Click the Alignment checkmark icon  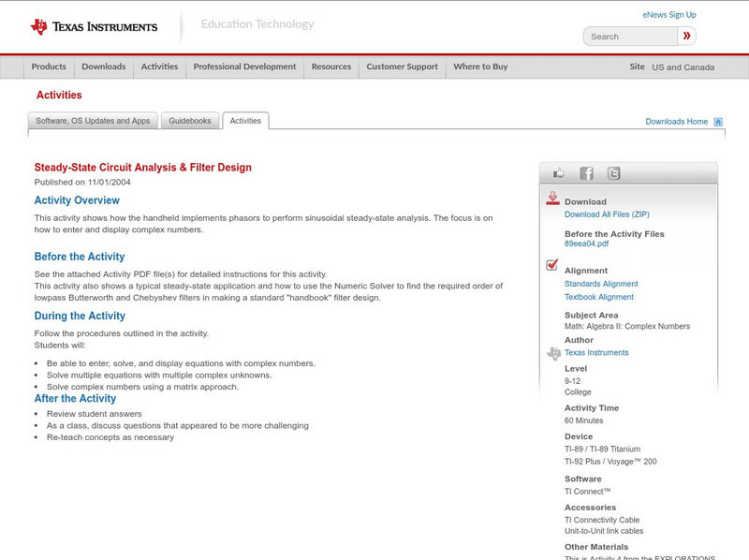[552, 264]
